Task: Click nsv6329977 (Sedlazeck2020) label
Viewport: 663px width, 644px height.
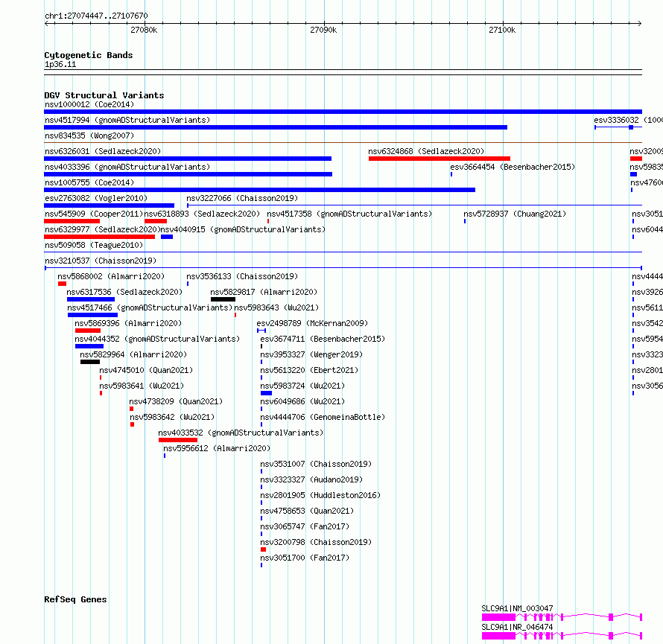Action: tap(103, 229)
